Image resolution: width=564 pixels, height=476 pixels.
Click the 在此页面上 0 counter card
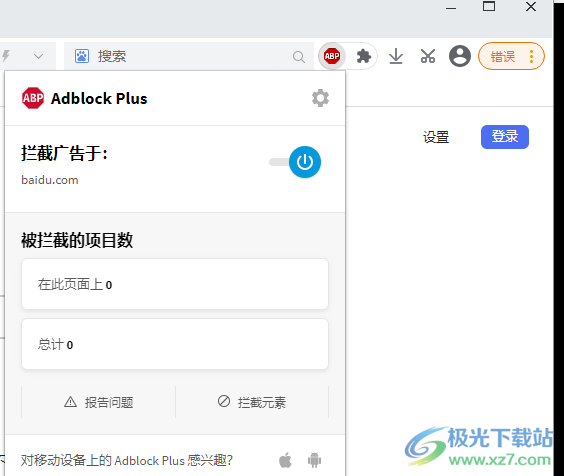click(175, 284)
